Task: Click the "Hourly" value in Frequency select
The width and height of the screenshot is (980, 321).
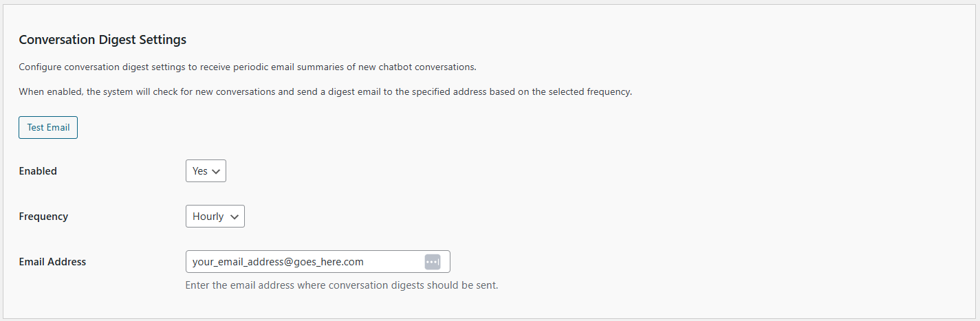Action: click(208, 217)
